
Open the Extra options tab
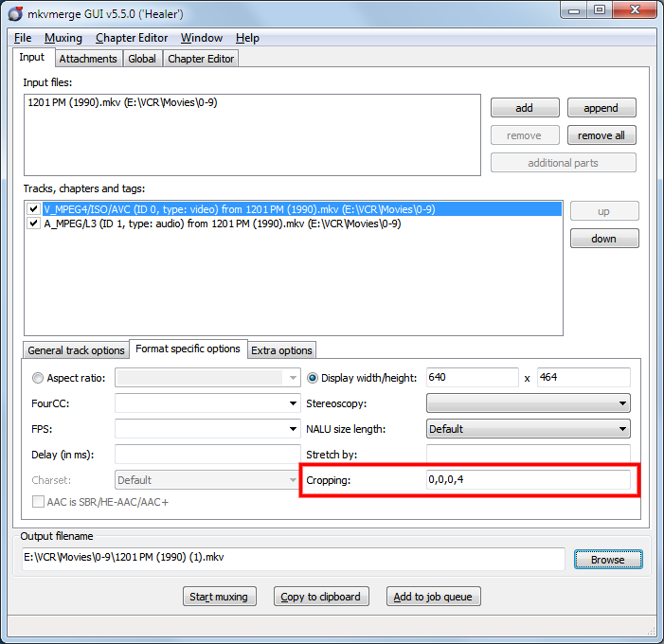pyautogui.click(x=281, y=350)
